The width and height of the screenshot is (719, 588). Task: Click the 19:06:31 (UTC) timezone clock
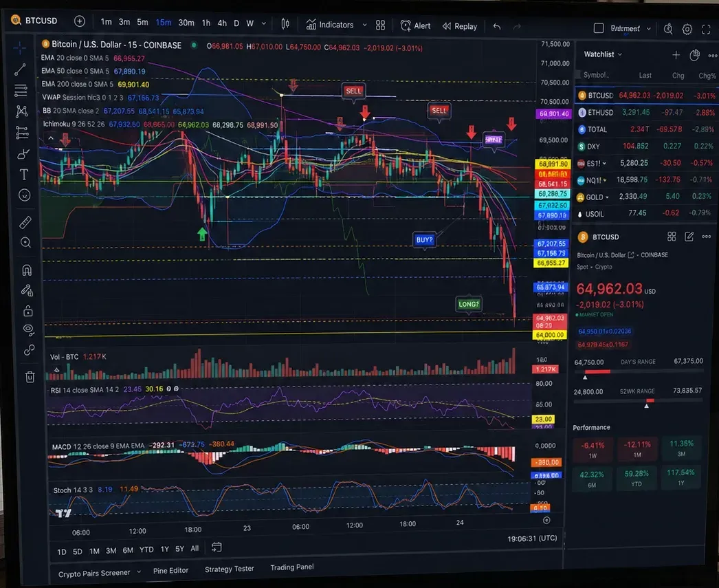(532, 538)
